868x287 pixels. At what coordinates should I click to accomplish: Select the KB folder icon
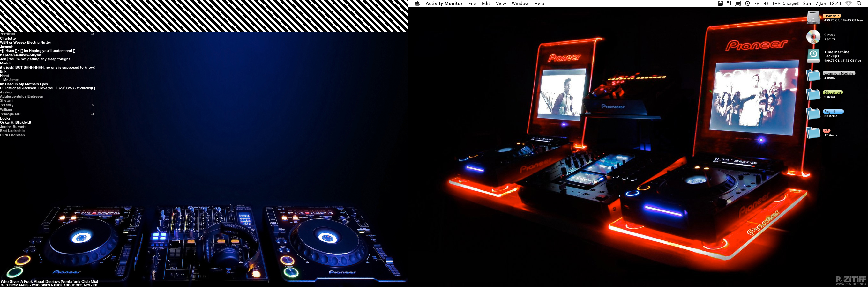click(813, 133)
